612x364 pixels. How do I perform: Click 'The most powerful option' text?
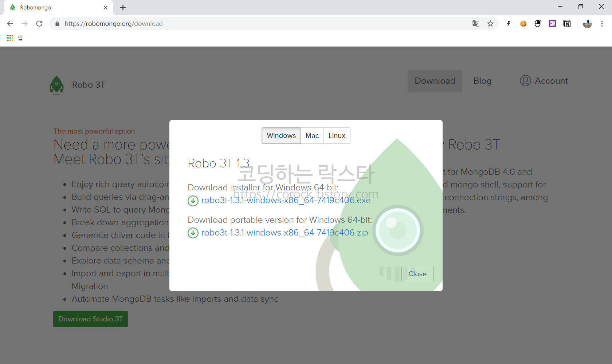94,131
